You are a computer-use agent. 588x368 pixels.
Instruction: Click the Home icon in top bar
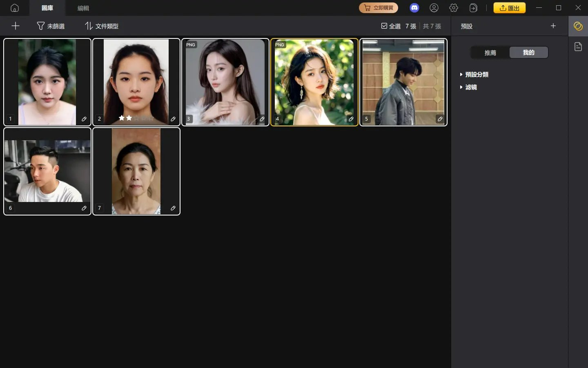click(15, 8)
